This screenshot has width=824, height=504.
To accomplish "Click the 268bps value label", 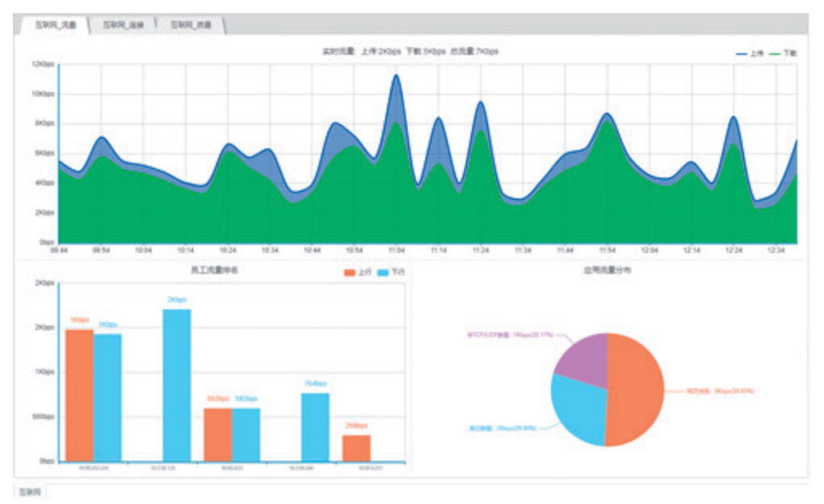I will click(356, 425).
